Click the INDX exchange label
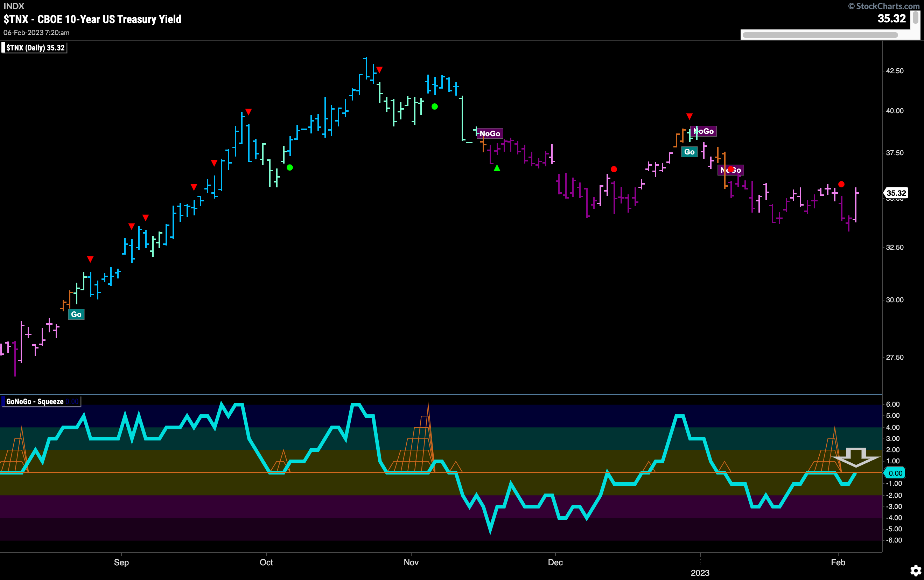 14,6
